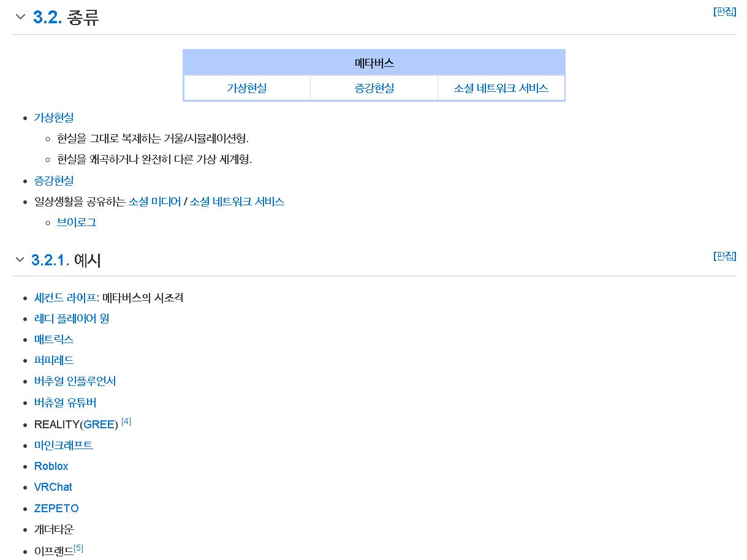Open the 3.2. section number link
Viewport: 747px width, 560px height.
(x=48, y=17)
